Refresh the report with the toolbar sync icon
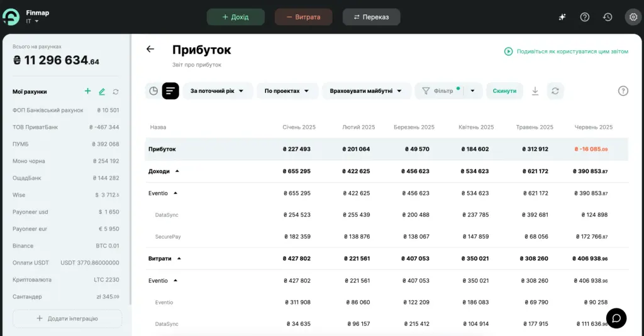This screenshot has width=644, height=336. pyautogui.click(x=555, y=90)
